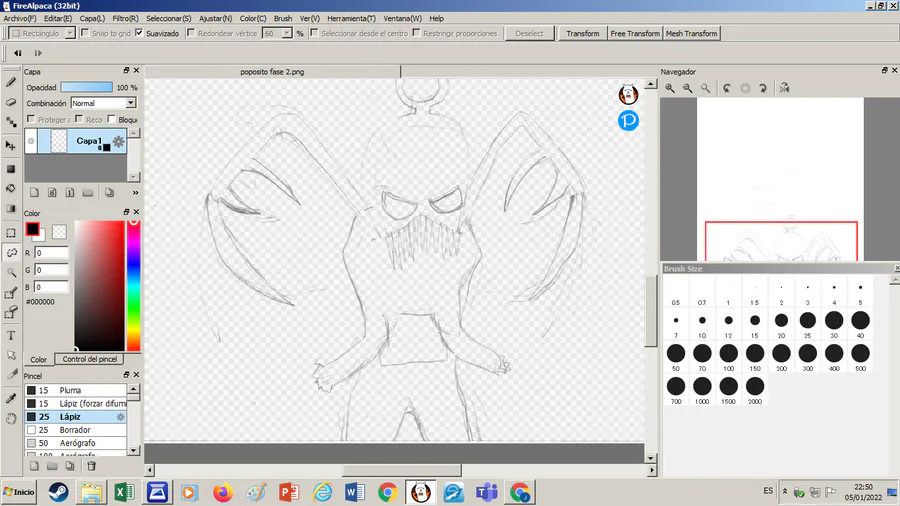Toggle Bloquear layer checkbox
900x506 pixels.
click(x=111, y=119)
